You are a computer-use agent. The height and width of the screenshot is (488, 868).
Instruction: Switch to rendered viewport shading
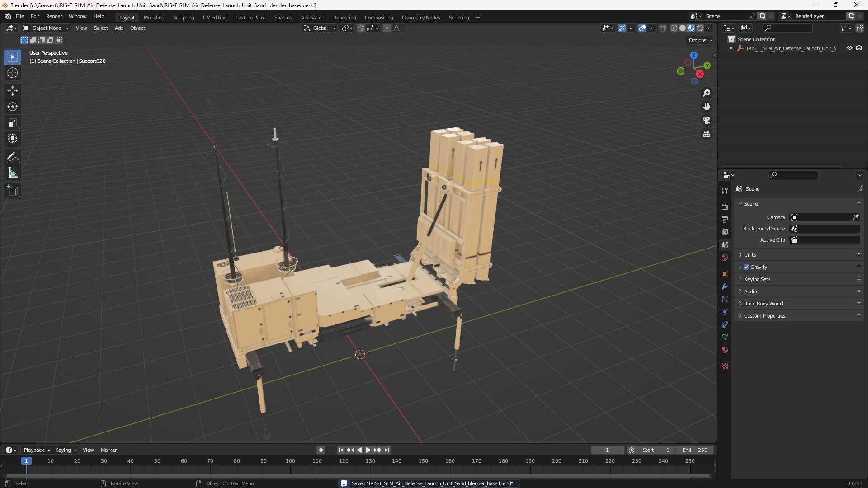click(700, 28)
